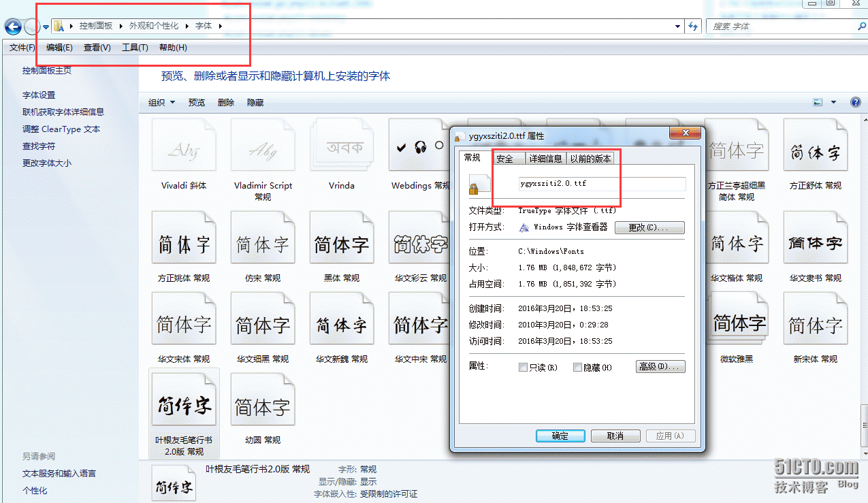Click the 删除 toolbar button

click(x=226, y=103)
